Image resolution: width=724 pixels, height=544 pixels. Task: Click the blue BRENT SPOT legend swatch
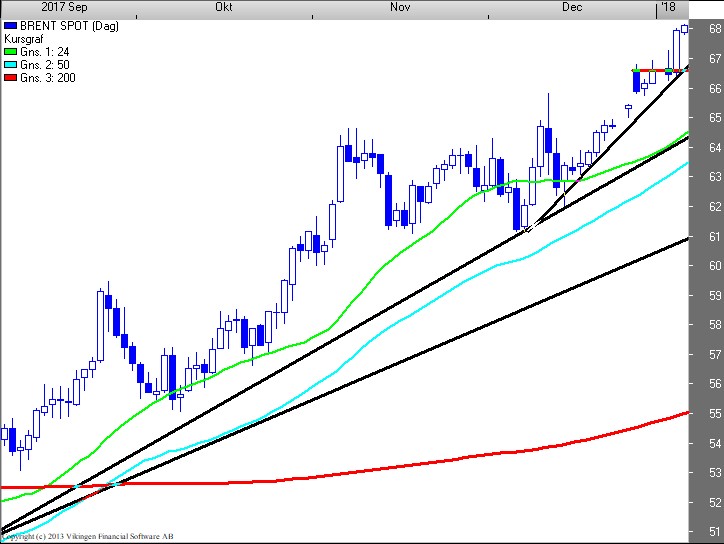click(11, 27)
